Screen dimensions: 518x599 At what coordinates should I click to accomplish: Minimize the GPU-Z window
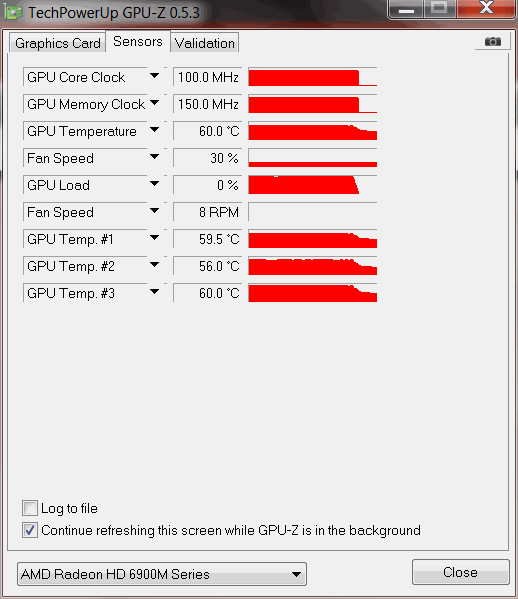pyautogui.click(x=406, y=9)
